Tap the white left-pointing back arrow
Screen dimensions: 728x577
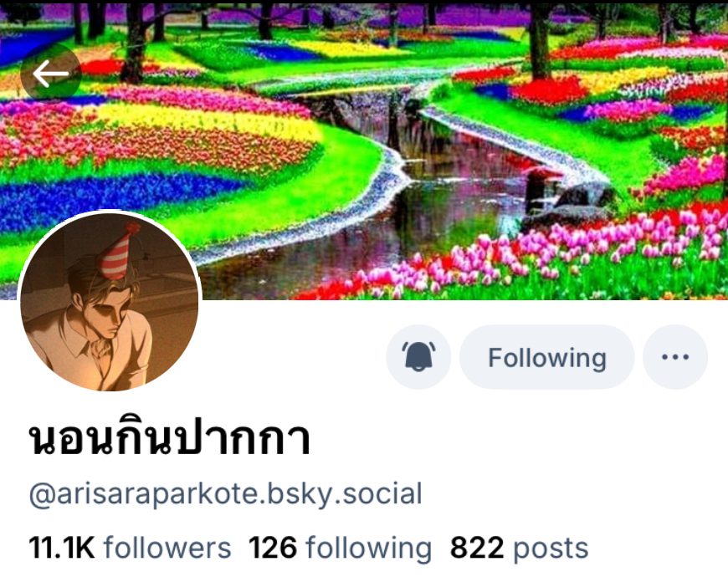pos(50,74)
